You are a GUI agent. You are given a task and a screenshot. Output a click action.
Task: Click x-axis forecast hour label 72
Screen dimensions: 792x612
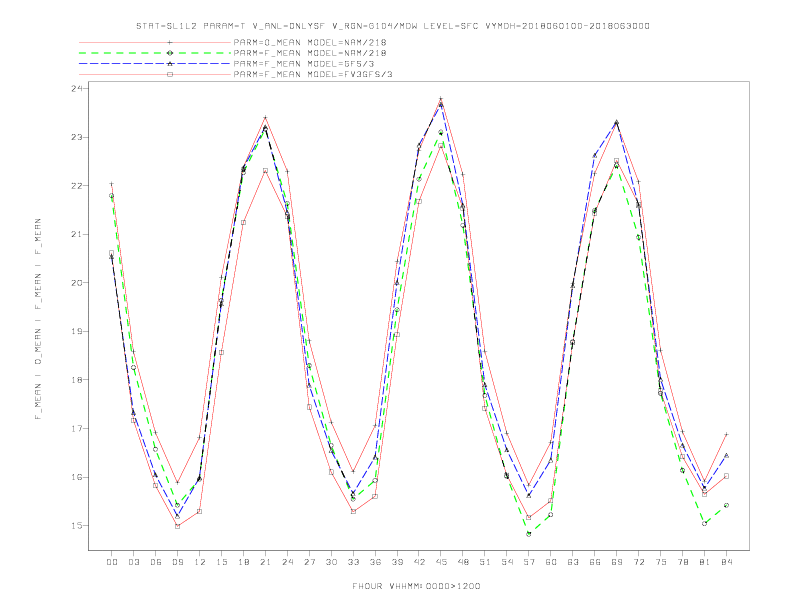[x=638, y=562]
